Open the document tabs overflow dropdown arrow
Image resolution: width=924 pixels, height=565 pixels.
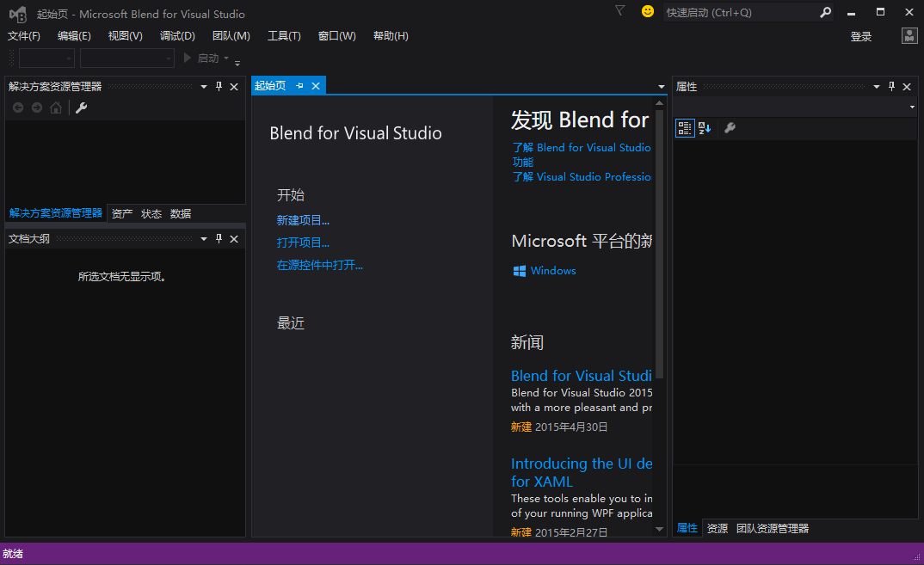pos(662,87)
